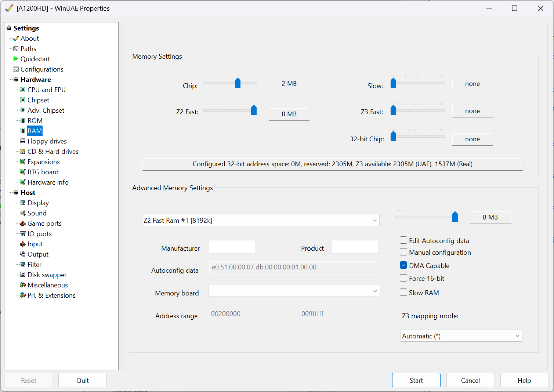Click the Quit button
The width and height of the screenshot is (554, 392).
tap(83, 380)
